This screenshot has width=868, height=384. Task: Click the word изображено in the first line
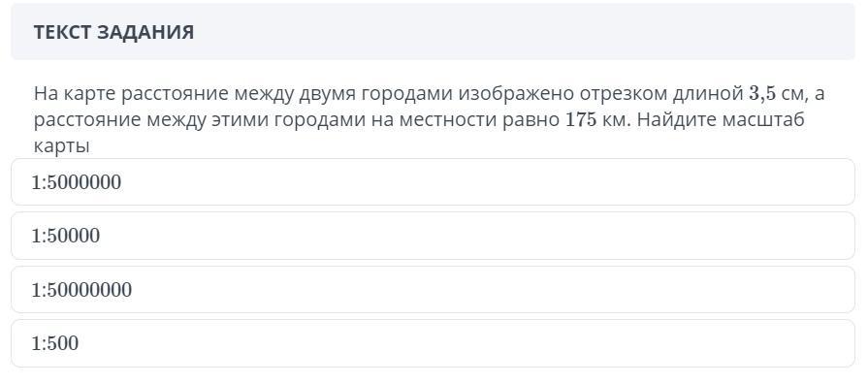(515, 95)
